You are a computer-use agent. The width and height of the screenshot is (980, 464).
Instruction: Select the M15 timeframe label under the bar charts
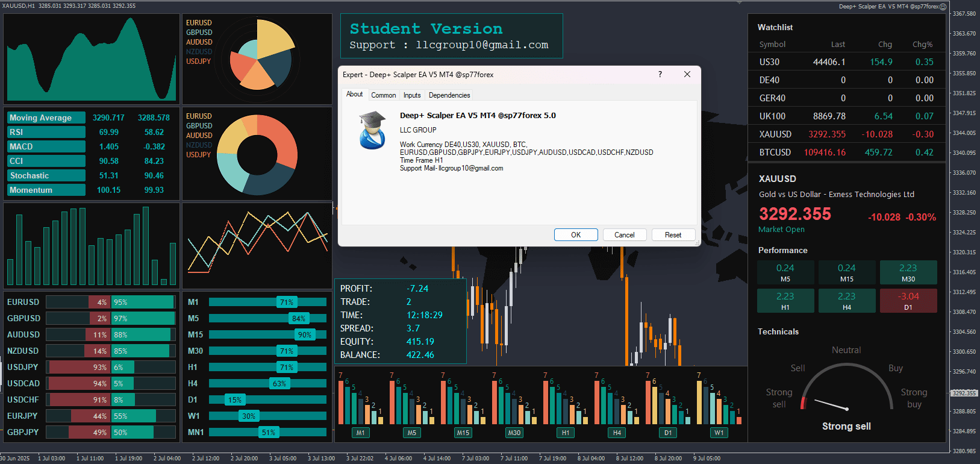click(x=463, y=433)
